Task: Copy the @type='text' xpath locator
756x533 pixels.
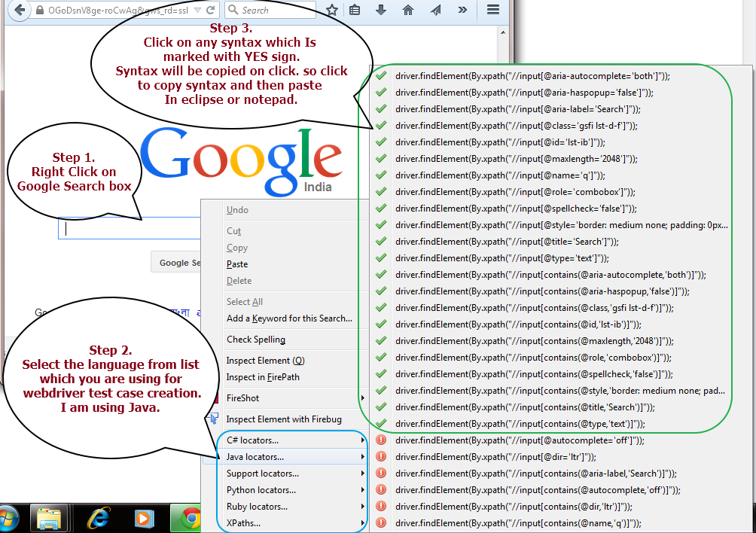Action: tap(502, 258)
